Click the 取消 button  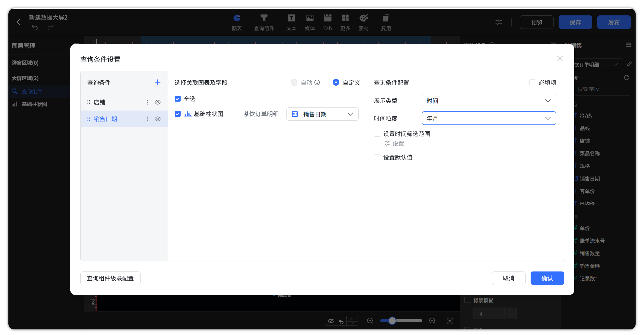coord(508,278)
